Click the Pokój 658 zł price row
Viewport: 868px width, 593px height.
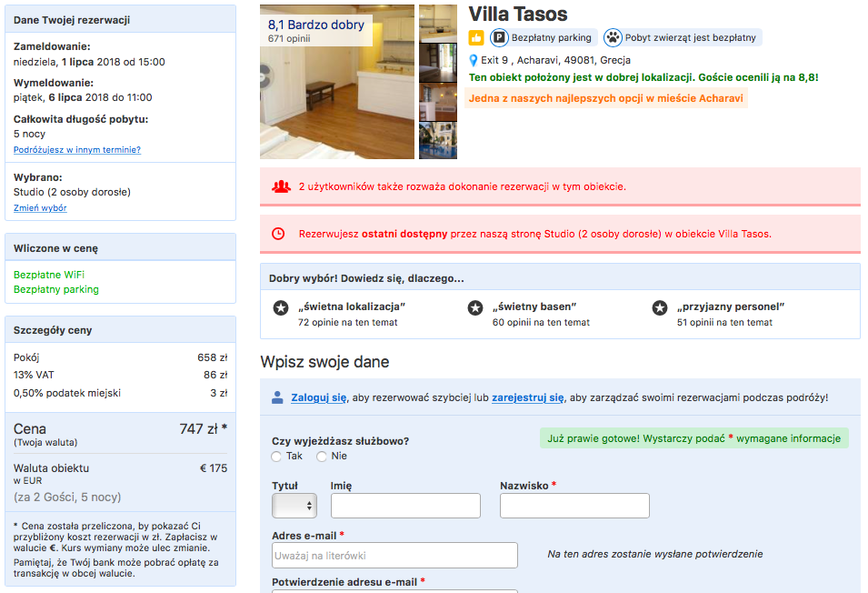[x=120, y=357]
